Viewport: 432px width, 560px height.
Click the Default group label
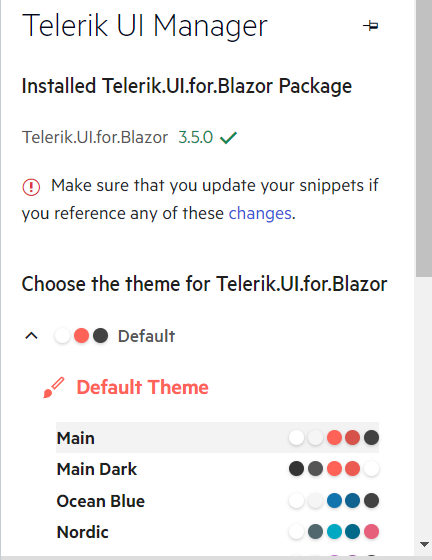(147, 336)
